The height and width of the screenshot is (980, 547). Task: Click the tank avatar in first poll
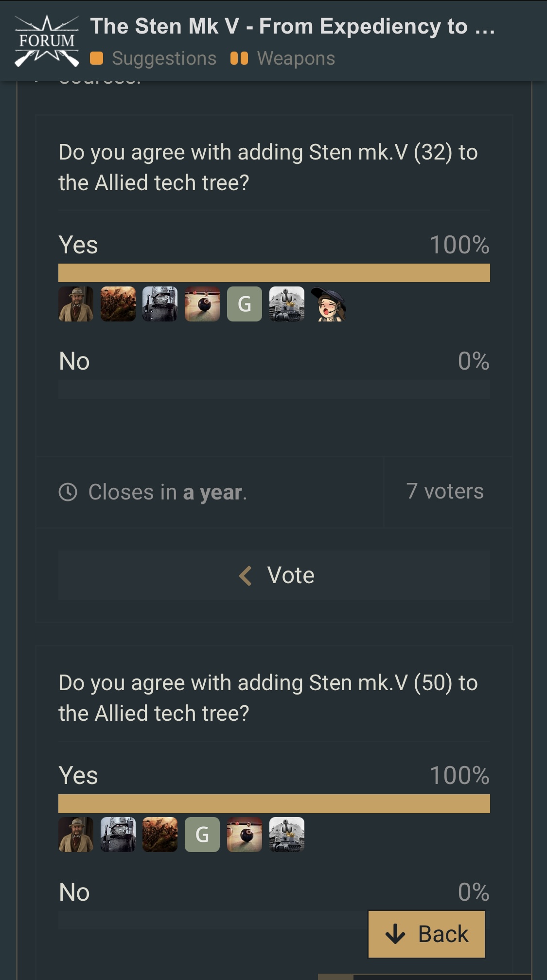[287, 304]
